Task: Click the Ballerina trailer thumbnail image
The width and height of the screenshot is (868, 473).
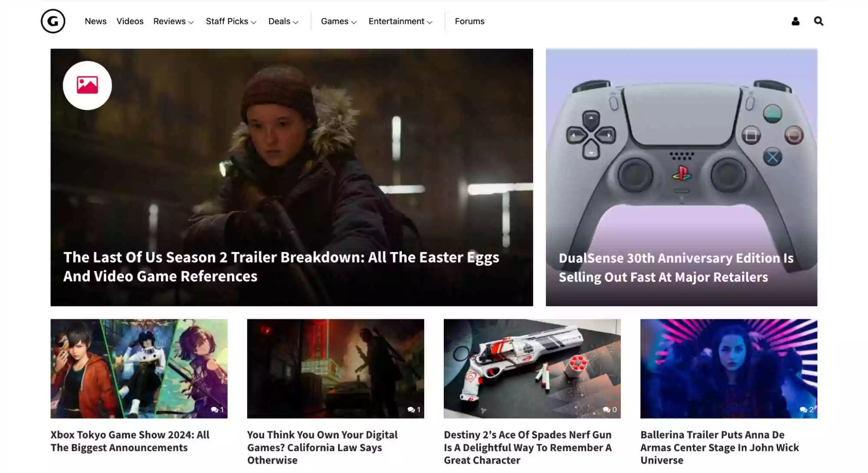Action: tap(728, 369)
